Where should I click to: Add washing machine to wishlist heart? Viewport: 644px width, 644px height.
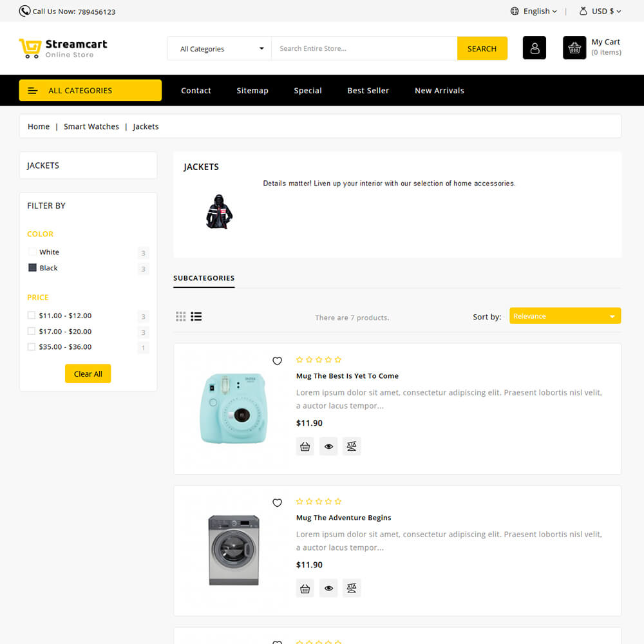277,502
